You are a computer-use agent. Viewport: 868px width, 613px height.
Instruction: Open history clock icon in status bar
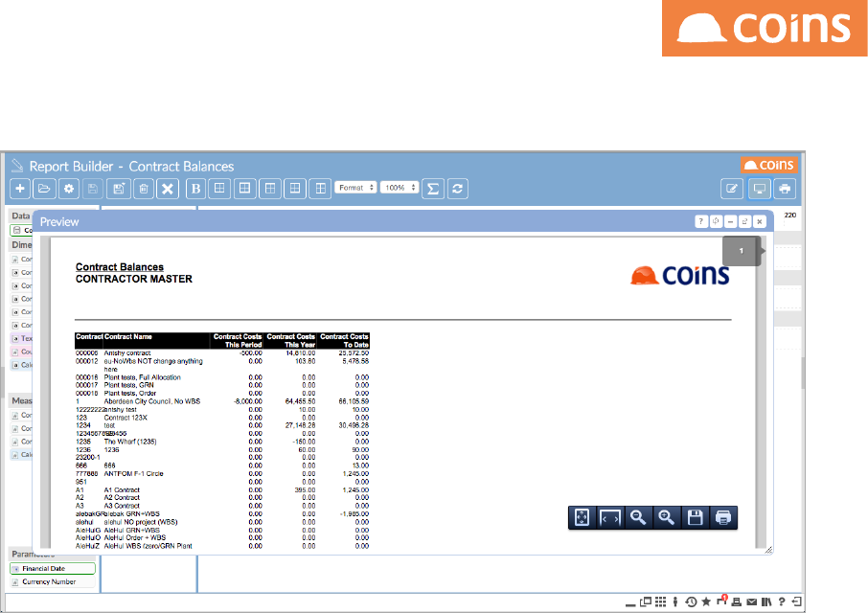(x=691, y=602)
